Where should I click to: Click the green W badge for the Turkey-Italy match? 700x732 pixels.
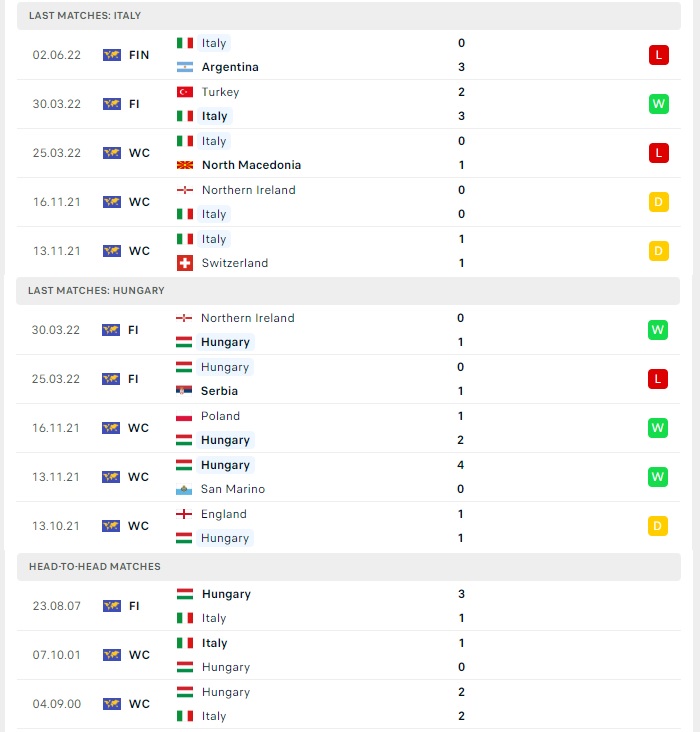click(658, 104)
